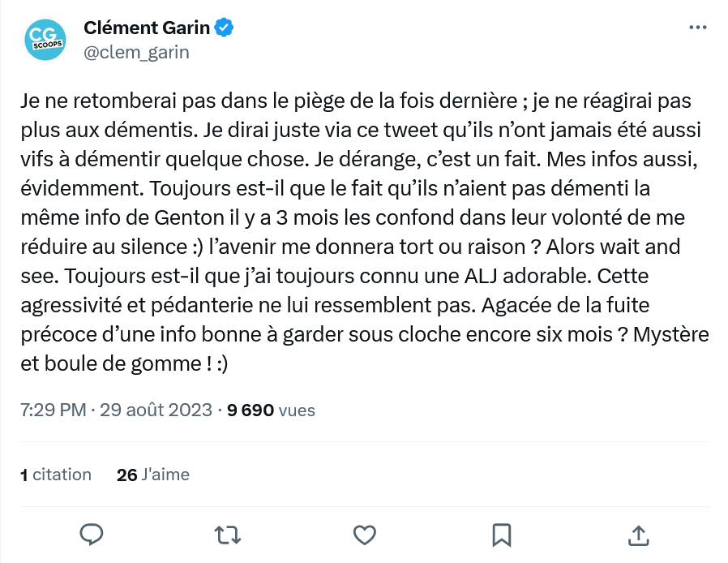The height and width of the screenshot is (563, 728).
Task: Select the 29 août 2023 date
Action: (x=156, y=410)
